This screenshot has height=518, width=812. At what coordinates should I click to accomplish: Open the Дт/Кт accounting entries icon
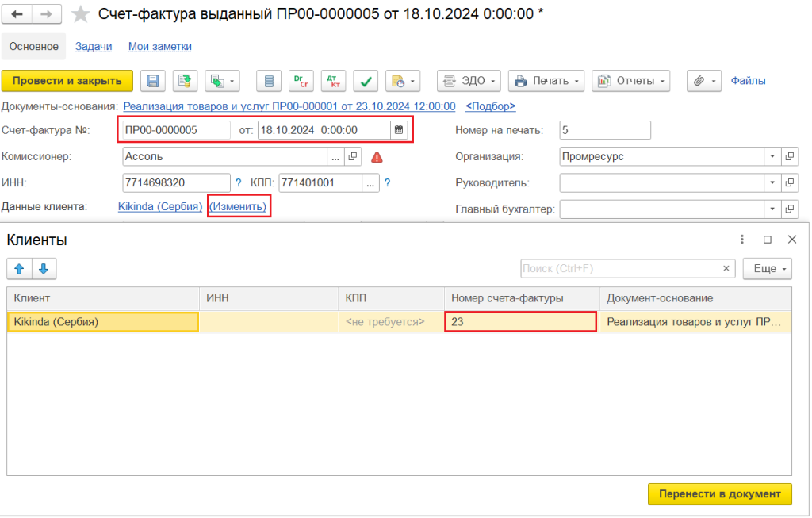(333, 81)
